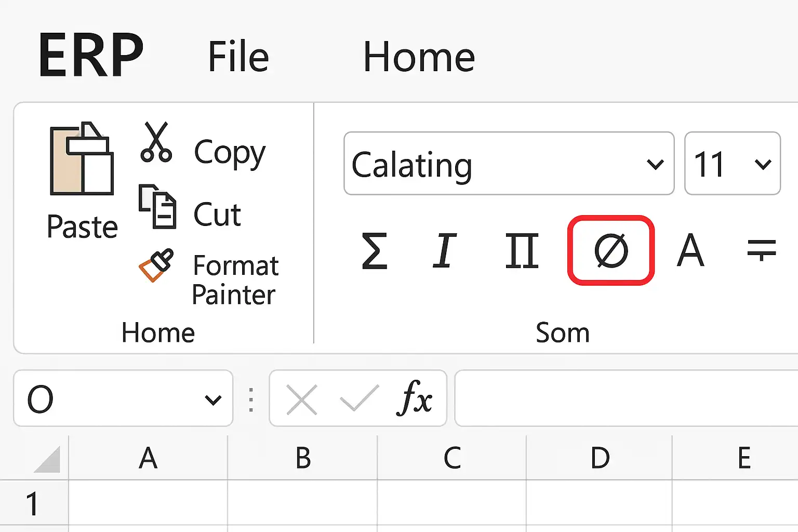Click the select-all corner triangle
798x532 pixels.
(48, 460)
